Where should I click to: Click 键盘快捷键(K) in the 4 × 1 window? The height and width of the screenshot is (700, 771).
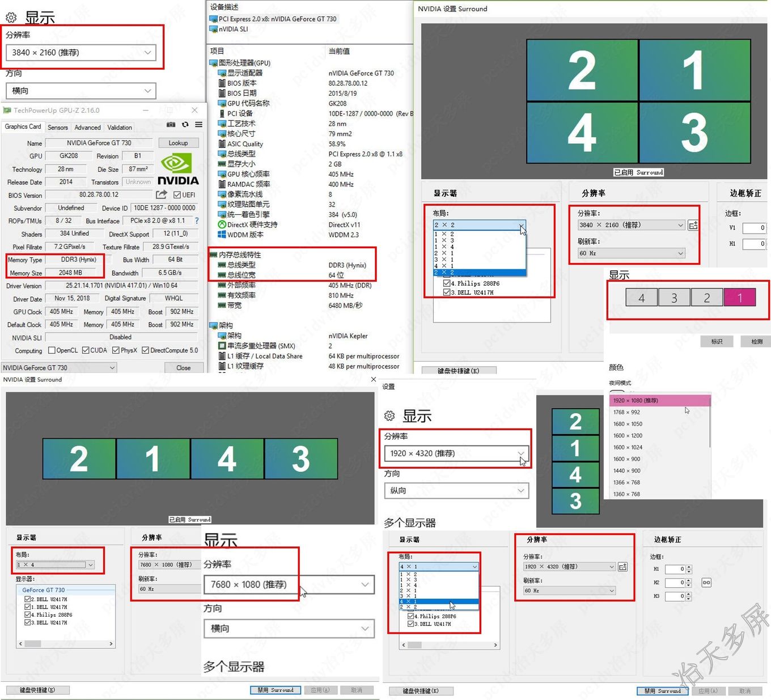[x=421, y=691]
